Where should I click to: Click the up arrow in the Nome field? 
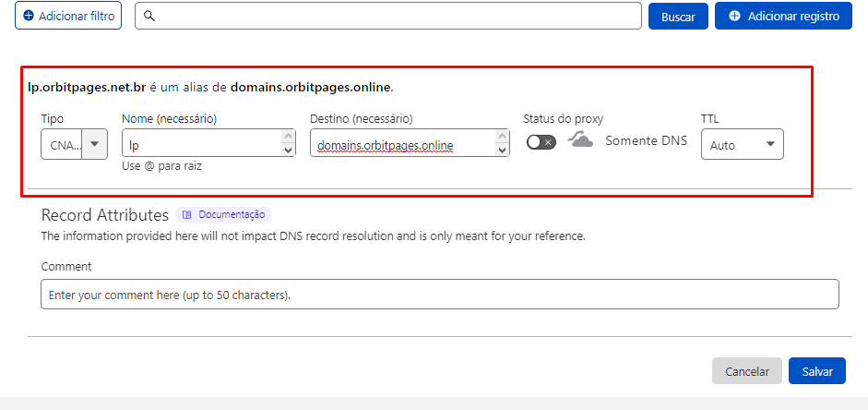288,137
